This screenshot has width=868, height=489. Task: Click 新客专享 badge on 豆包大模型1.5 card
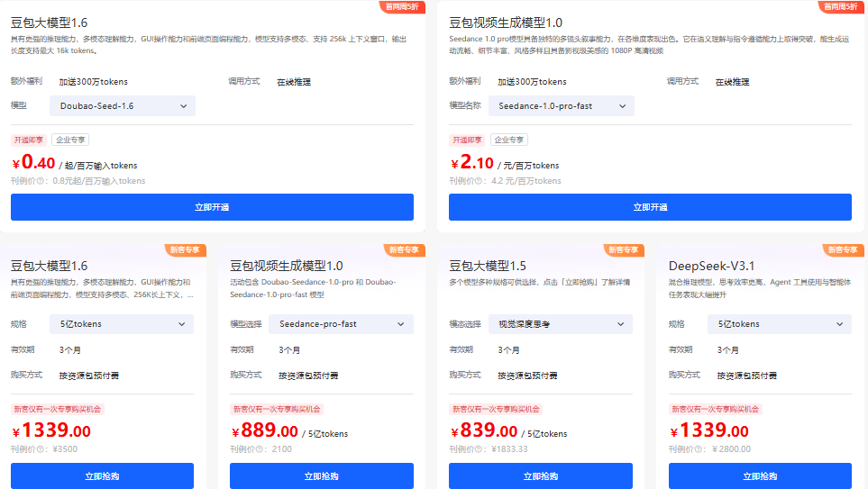pyautogui.click(x=624, y=250)
